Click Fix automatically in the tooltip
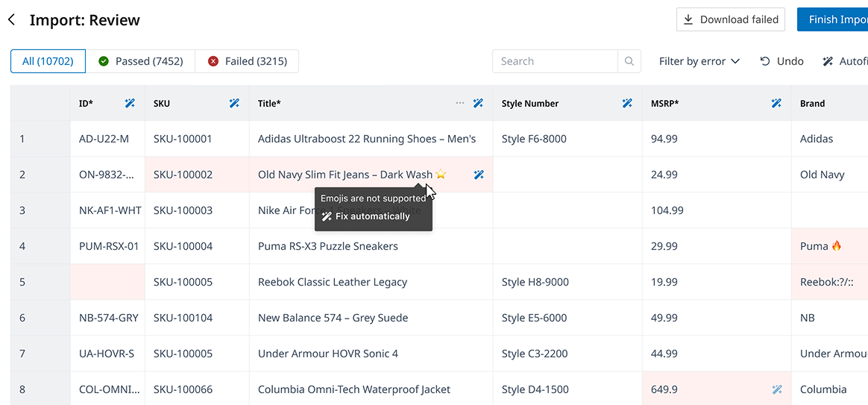 point(366,216)
